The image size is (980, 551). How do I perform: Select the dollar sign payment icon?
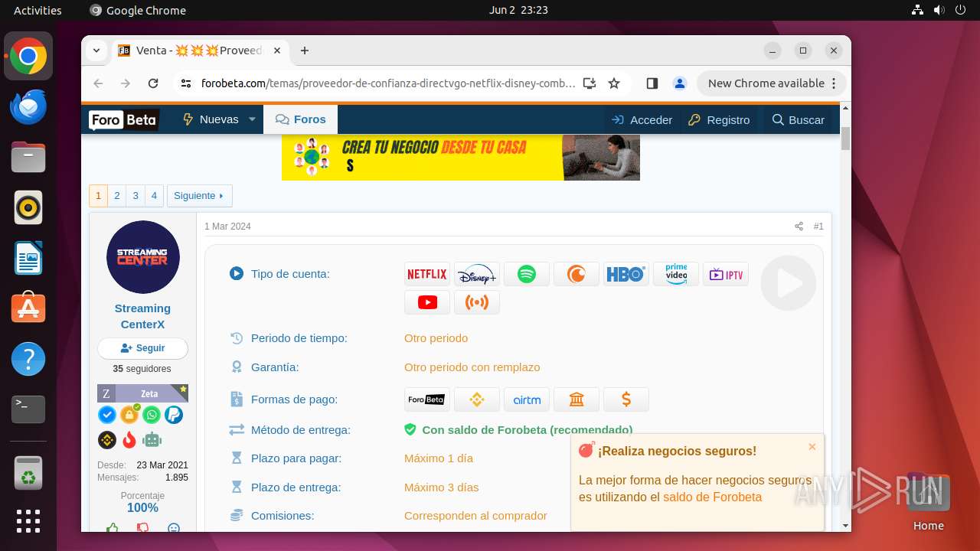(x=626, y=399)
